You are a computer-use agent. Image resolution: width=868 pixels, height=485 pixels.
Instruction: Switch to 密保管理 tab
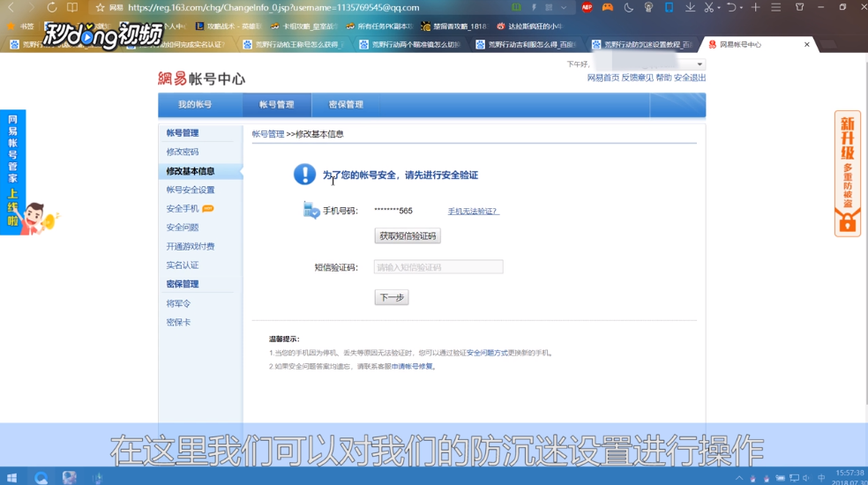pos(346,104)
